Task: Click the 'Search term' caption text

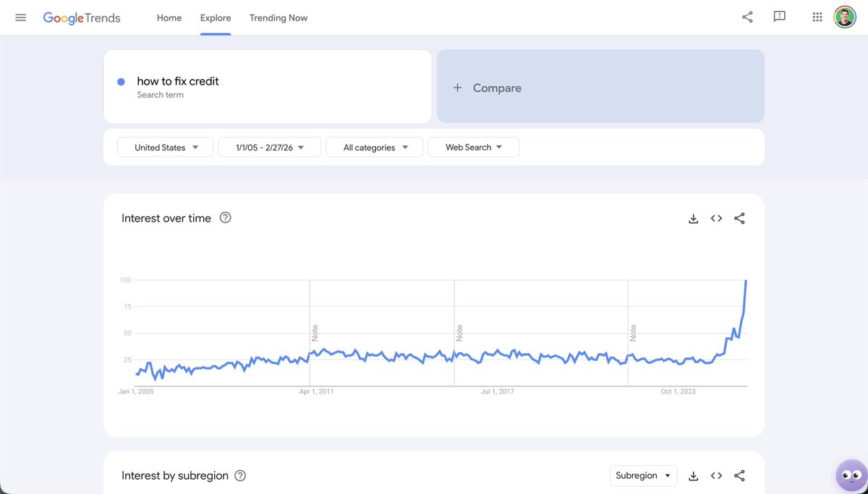Action: [160, 95]
